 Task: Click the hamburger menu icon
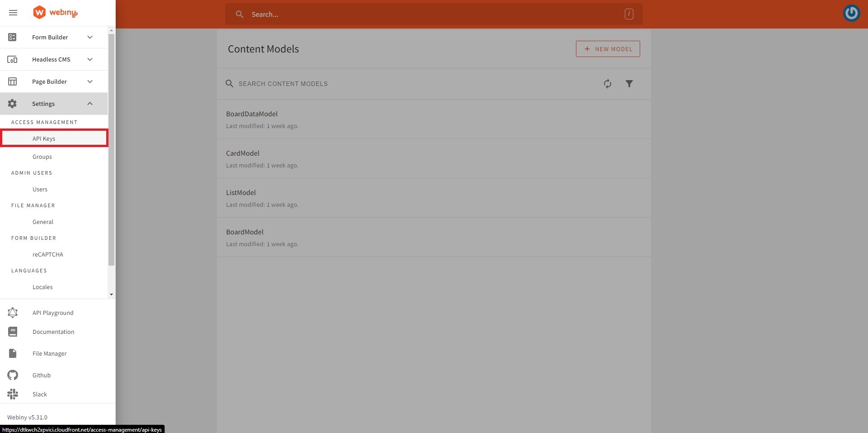(13, 13)
